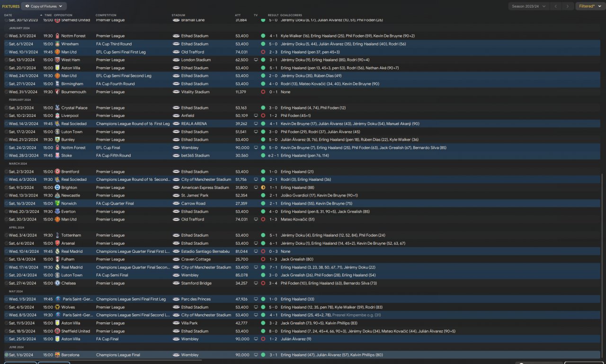Click the Newcastle club crest
Viewport: 606px width, 364px height.
(57, 195)
